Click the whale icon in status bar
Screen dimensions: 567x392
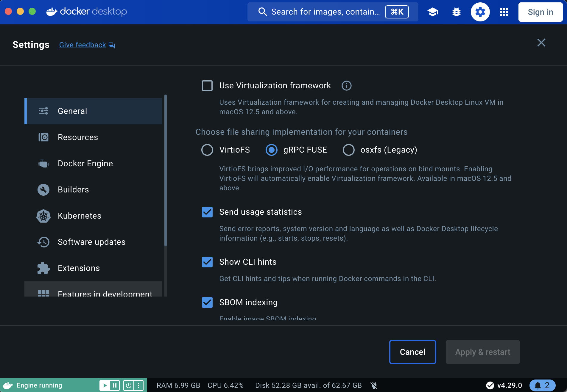(x=8, y=385)
